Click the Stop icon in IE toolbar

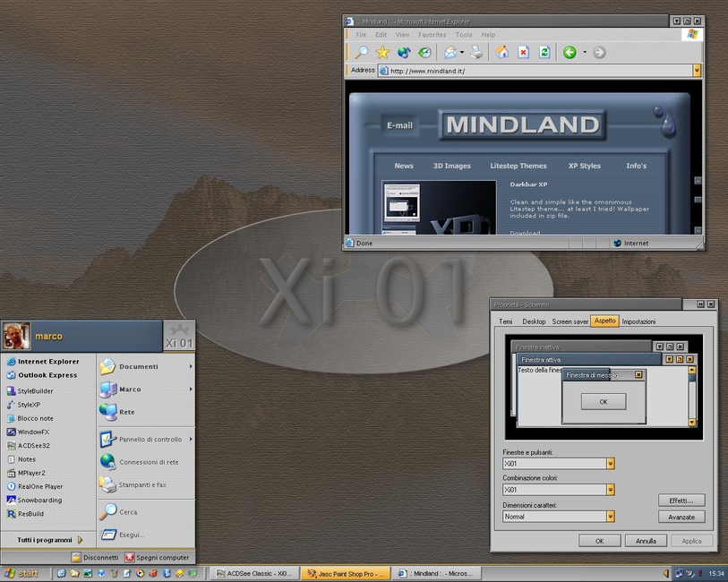pos(523,53)
